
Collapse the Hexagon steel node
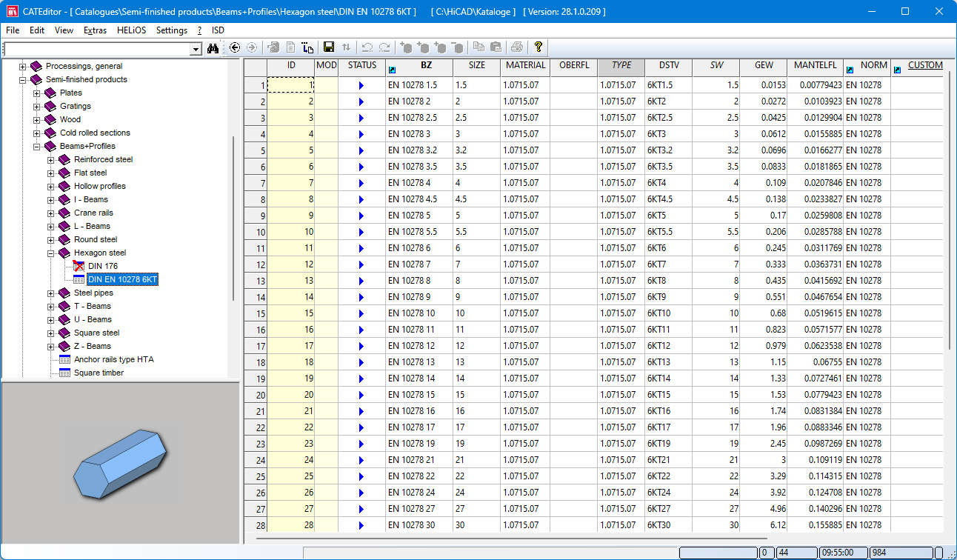[x=51, y=253]
